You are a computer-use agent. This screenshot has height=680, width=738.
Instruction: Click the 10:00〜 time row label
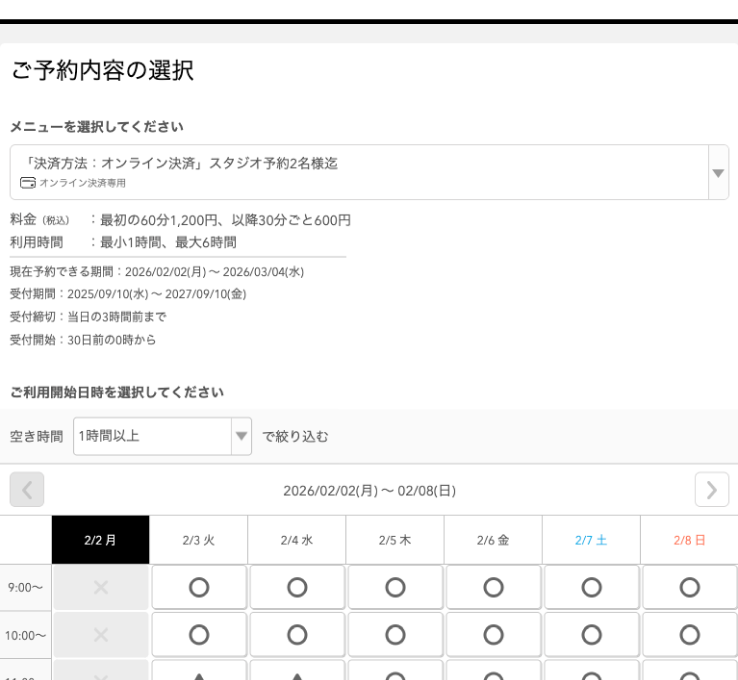[25, 635]
